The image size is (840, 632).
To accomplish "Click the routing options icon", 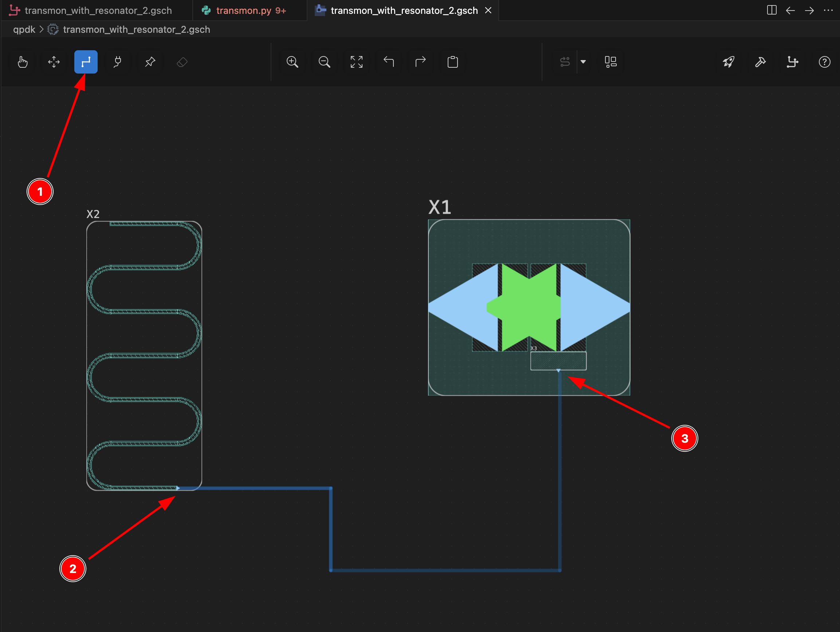I will click(x=565, y=62).
